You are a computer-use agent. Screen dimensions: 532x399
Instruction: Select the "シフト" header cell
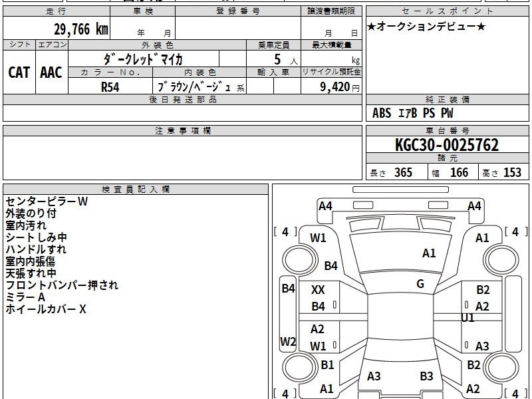tap(19, 45)
